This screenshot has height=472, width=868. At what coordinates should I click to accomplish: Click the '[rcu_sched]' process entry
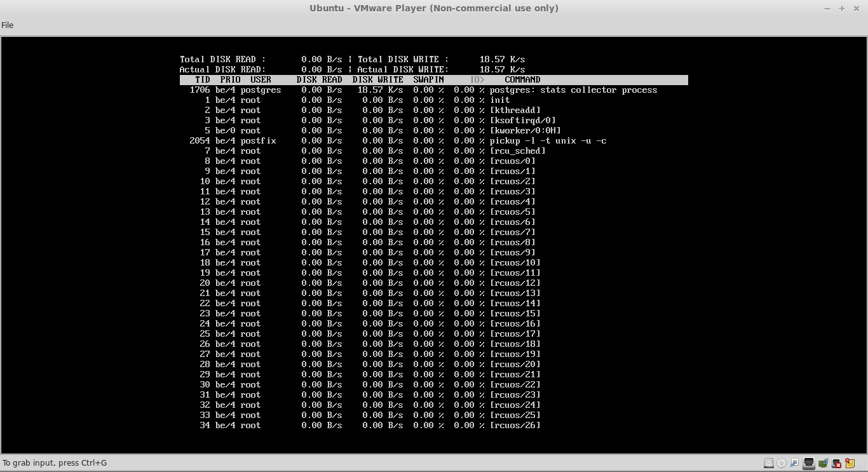[518, 151]
